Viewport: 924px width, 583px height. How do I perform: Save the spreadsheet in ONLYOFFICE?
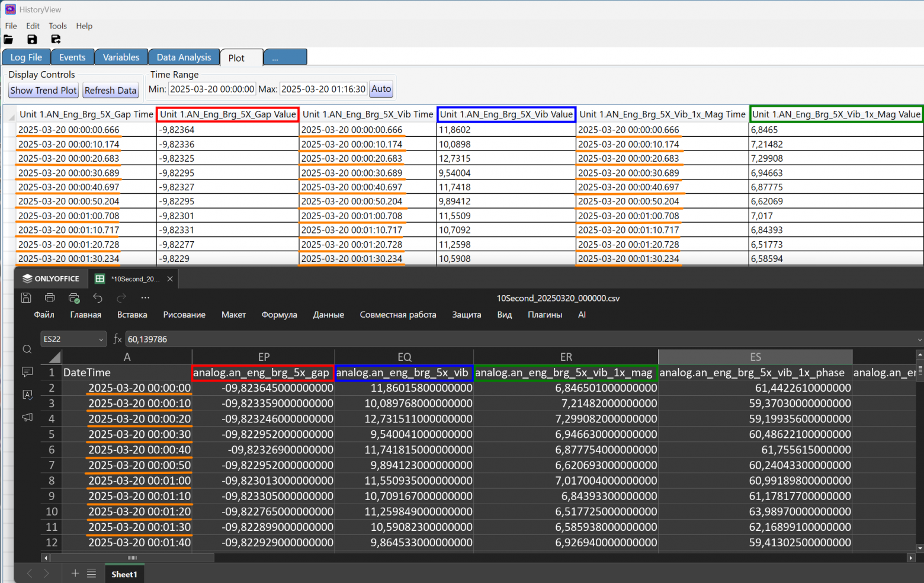(x=26, y=298)
